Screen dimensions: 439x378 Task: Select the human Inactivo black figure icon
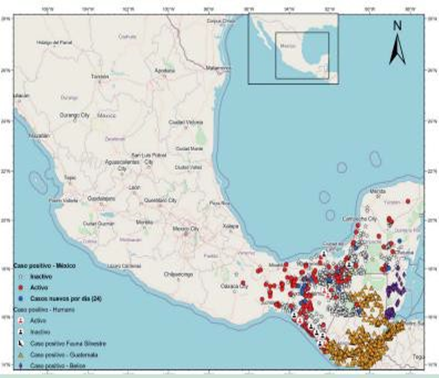tap(21, 332)
